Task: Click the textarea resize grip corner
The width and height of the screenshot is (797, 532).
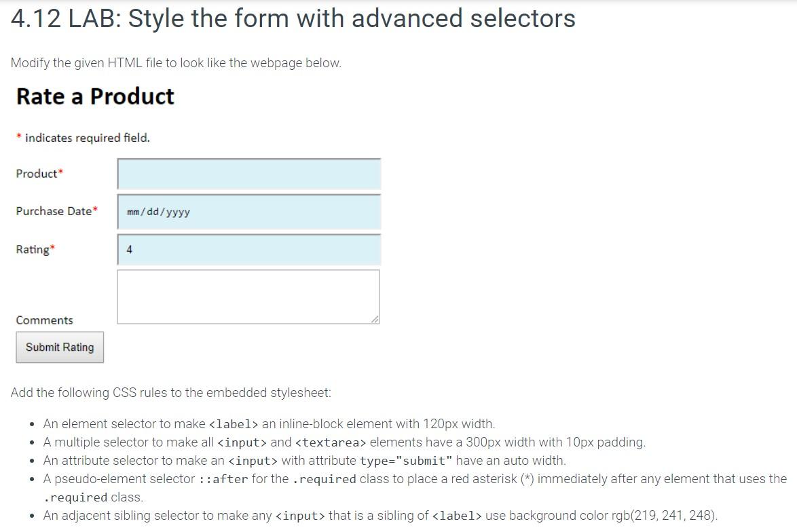Action: click(x=376, y=320)
